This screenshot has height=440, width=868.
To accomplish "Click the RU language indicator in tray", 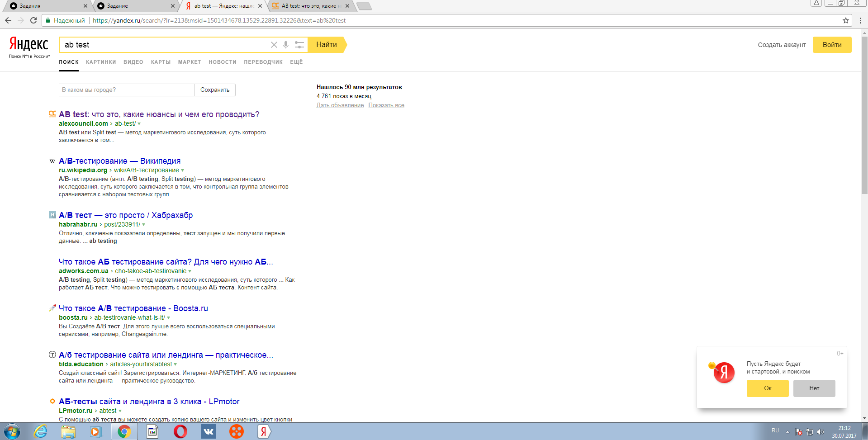I will (775, 431).
